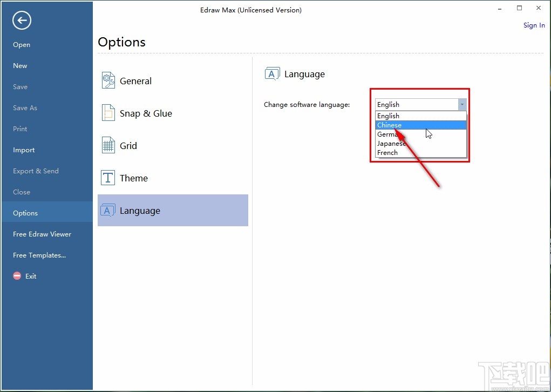Choose French from the language list
Viewport: 551px width, 392px height.
[x=420, y=152]
